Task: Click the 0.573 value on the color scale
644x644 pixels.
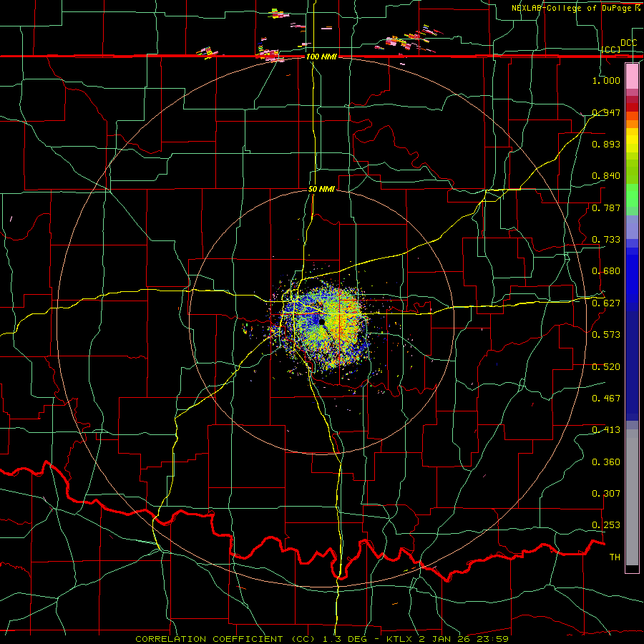Action: [x=606, y=335]
